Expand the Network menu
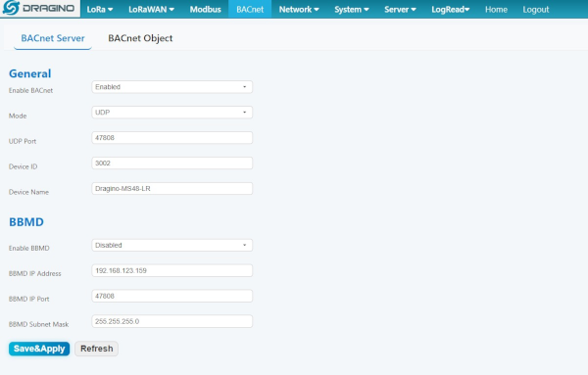Image resolution: width=588 pixels, height=375 pixels. 299,10
